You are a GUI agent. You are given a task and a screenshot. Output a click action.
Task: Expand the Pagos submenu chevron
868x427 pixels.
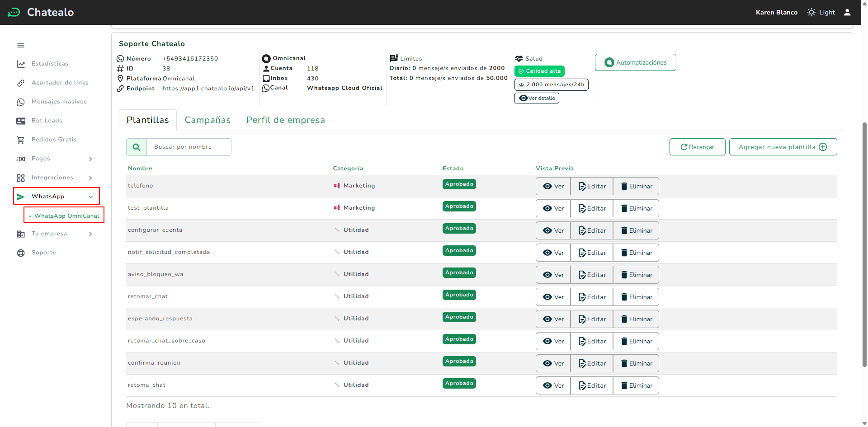(90, 159)
